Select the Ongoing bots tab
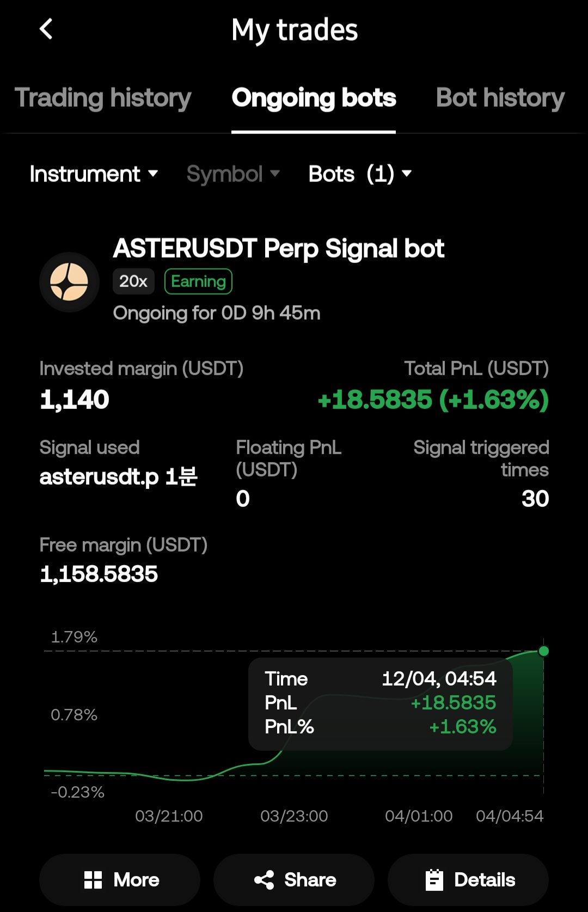This screenshot has height=912, width=588. [x=314, y=98]
